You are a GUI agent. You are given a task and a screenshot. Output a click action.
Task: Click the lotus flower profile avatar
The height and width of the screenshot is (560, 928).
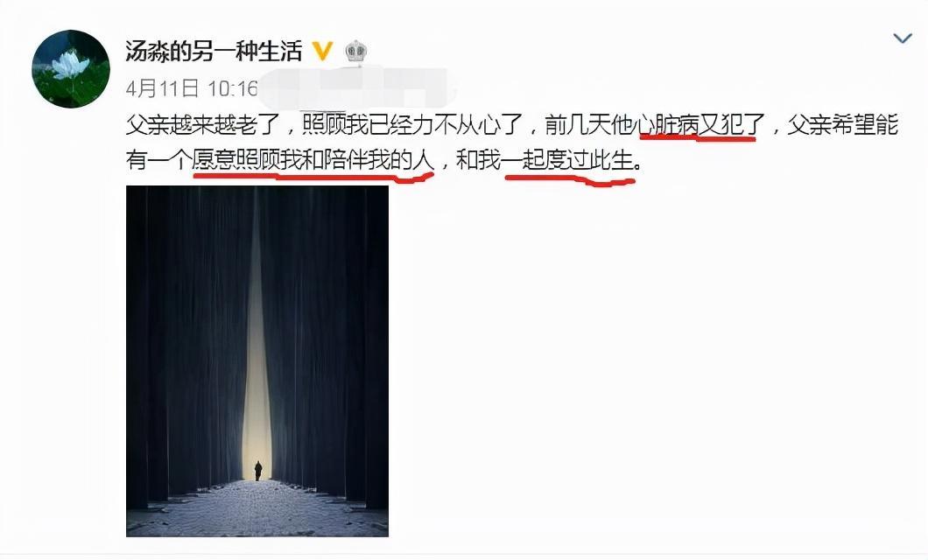(x=71, y=68)
